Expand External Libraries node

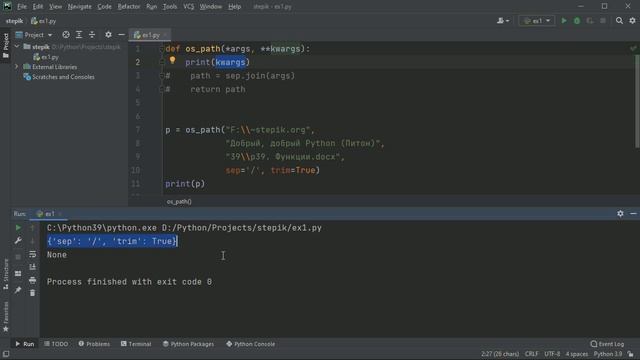(17, 67)
